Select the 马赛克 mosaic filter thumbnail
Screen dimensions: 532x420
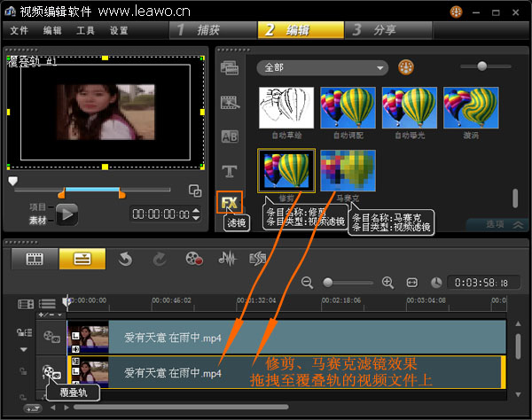point(348,171)
